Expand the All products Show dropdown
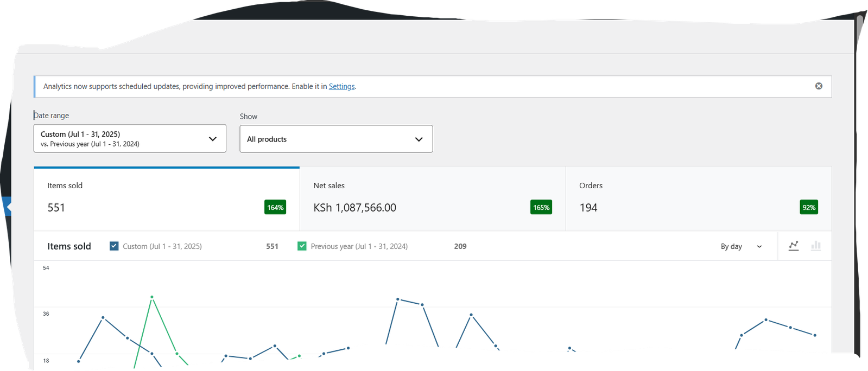This screenshot has width=868, height=371. 336,139
